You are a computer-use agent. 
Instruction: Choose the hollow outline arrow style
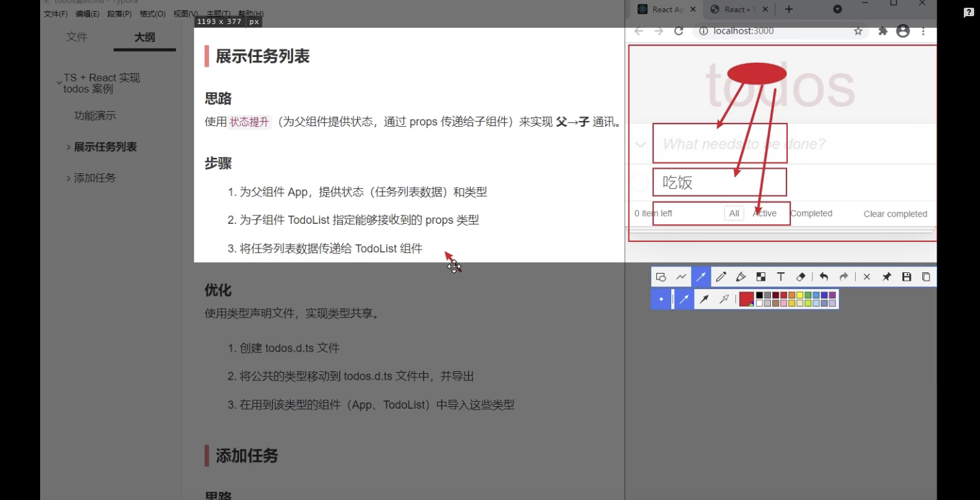724,299
